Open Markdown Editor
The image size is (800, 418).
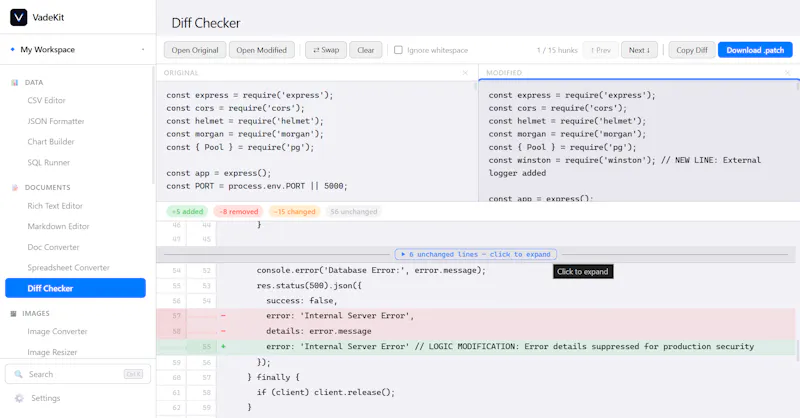point(58,227)
